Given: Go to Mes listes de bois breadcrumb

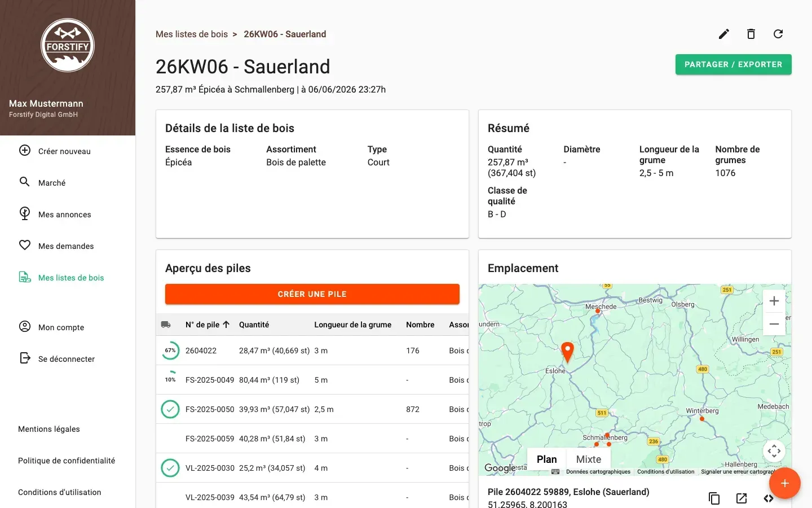Looking at the screenshot, I should click(x=192, y=34).
